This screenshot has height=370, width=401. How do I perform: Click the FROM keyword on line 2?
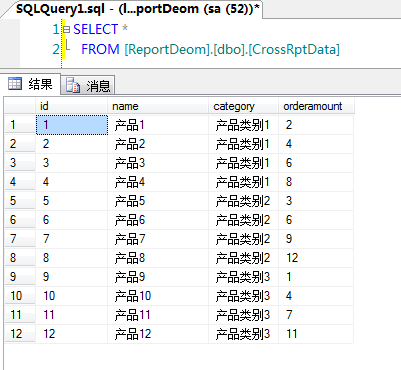coord(100,49)
